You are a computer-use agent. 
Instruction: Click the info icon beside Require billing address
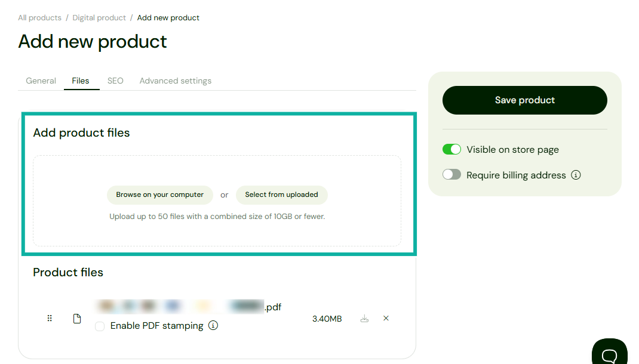576,175
